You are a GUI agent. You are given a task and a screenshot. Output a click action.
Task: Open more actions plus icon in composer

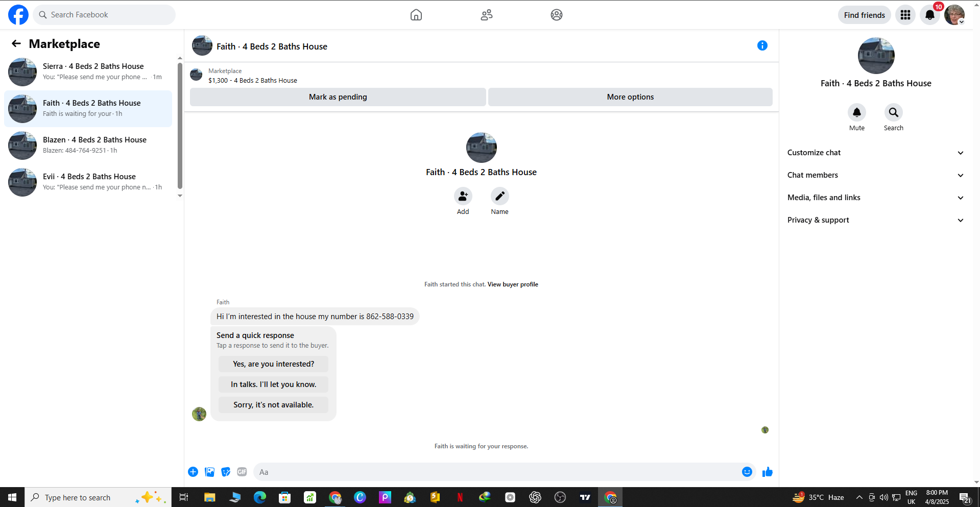point(193,472)
